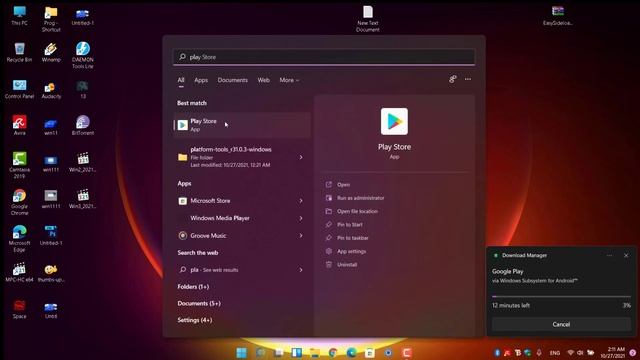The height and width of the screenshot is (360, 640).
Task: Dismiss the Download Manager notification
Action: click(x=626, y=256)
